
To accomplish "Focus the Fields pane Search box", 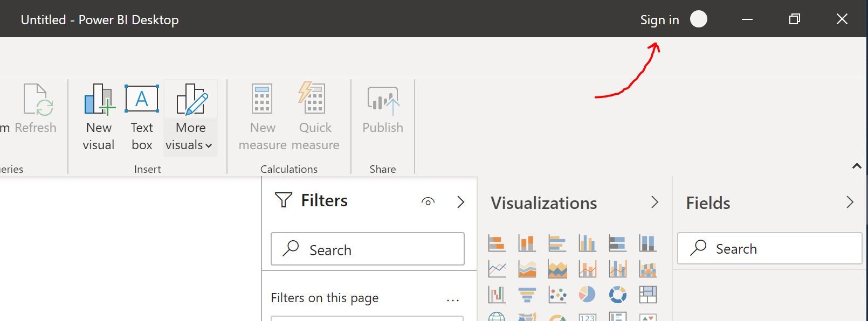I will click(770, 248).
